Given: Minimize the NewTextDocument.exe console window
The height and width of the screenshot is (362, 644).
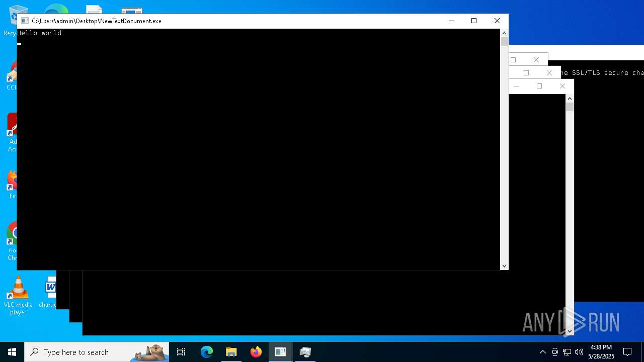Looking at the screenshot, I should (x=451, y=21).
